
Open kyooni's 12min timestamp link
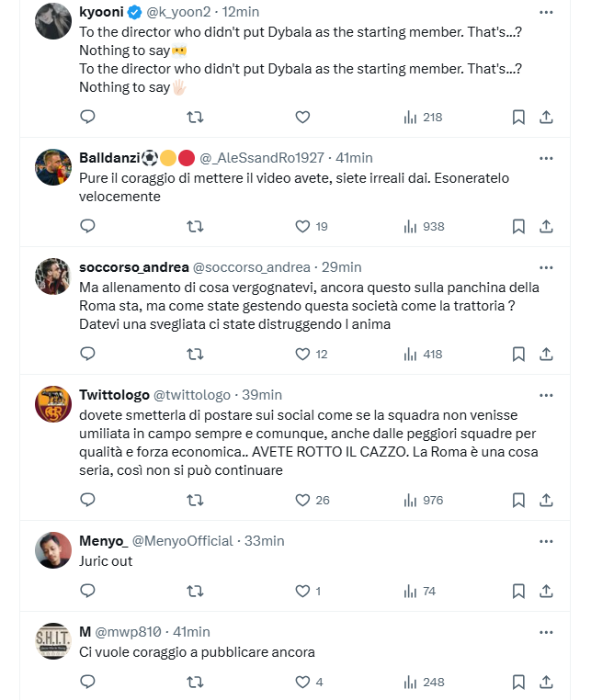tap(241, 13)
